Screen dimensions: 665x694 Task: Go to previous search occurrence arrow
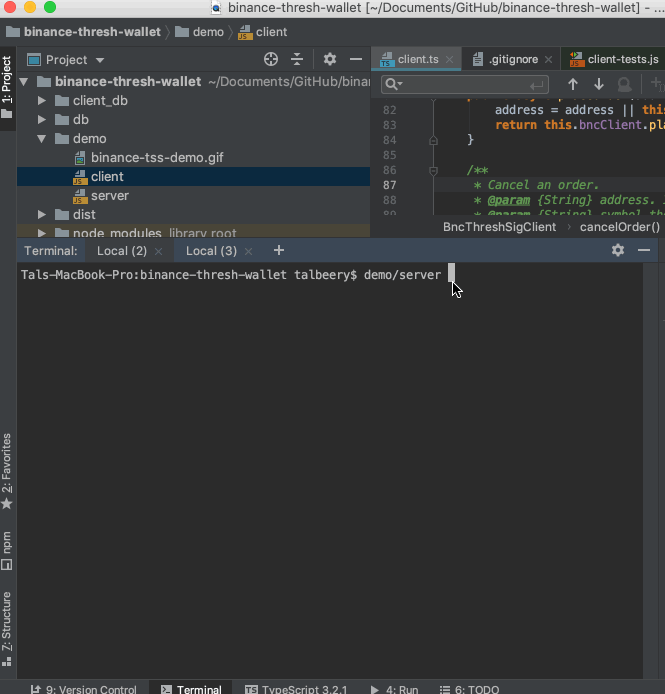pos(573,84)
